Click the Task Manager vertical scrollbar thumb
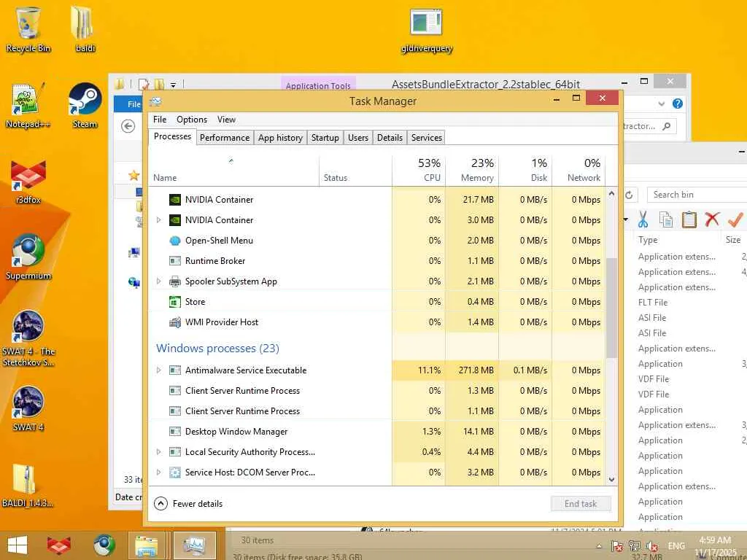Screen dimensions: 747x560 click(612, 308)
